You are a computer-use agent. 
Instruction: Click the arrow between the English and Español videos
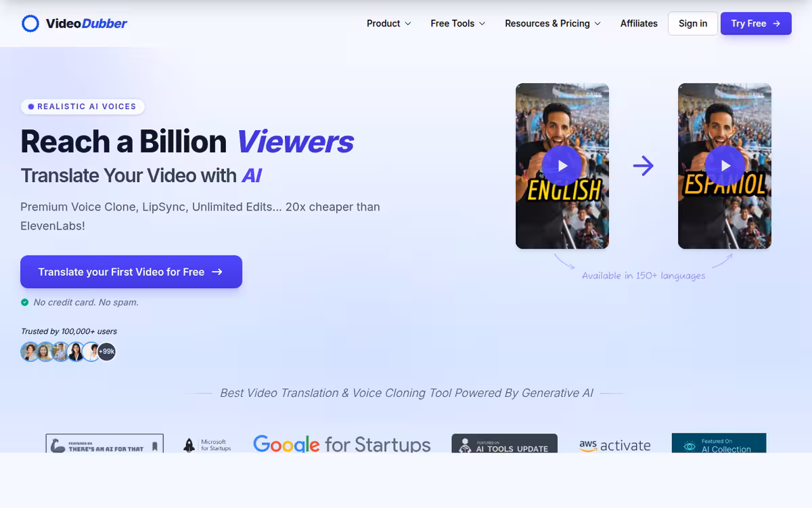[644, 165]
